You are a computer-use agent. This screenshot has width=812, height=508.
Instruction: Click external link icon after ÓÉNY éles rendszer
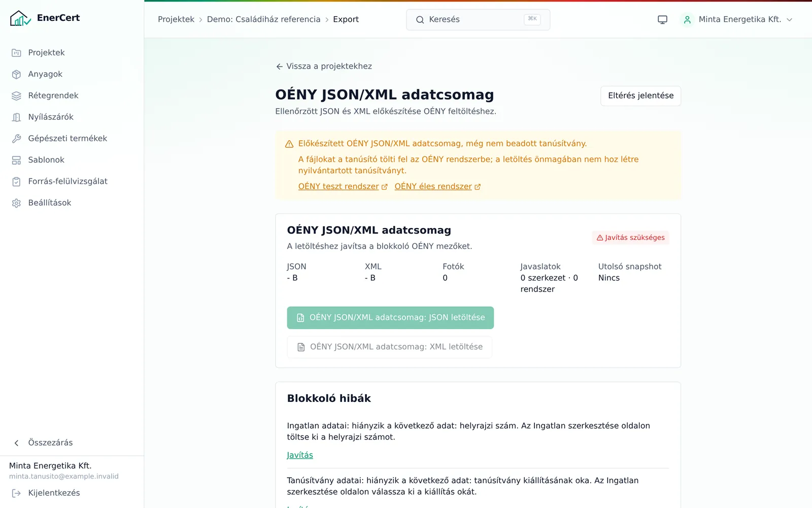[477, 187]
